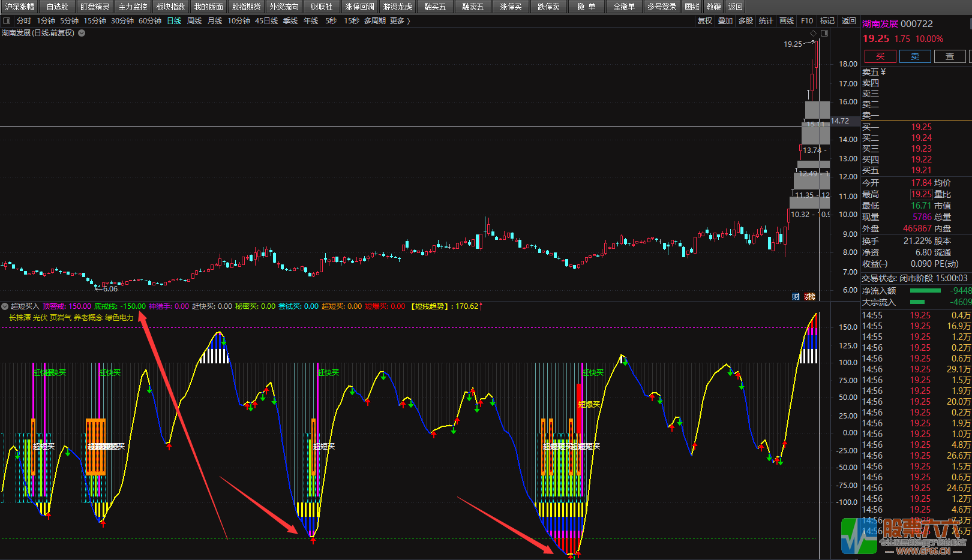
Task: Open 主力监控 panel
Action: [x=133, y=7]
